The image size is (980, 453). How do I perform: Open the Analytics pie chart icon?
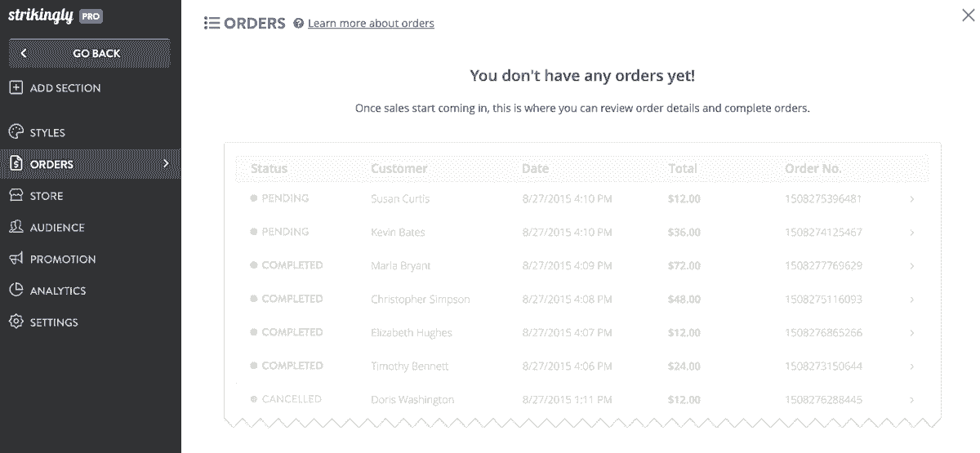(16, 291)
